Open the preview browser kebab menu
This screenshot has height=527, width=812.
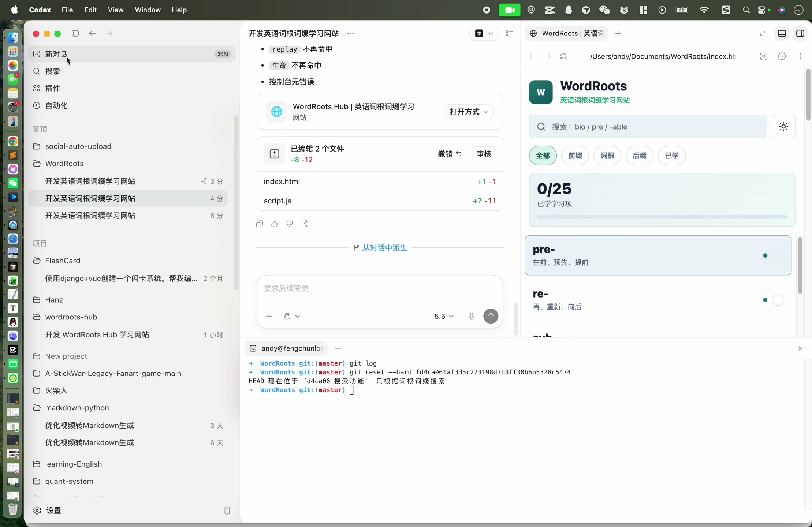pos(800,56)
